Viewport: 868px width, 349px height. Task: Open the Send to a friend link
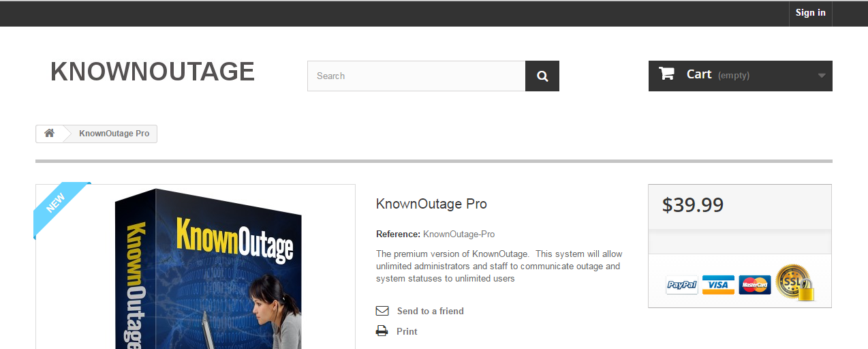click(430, 311)
